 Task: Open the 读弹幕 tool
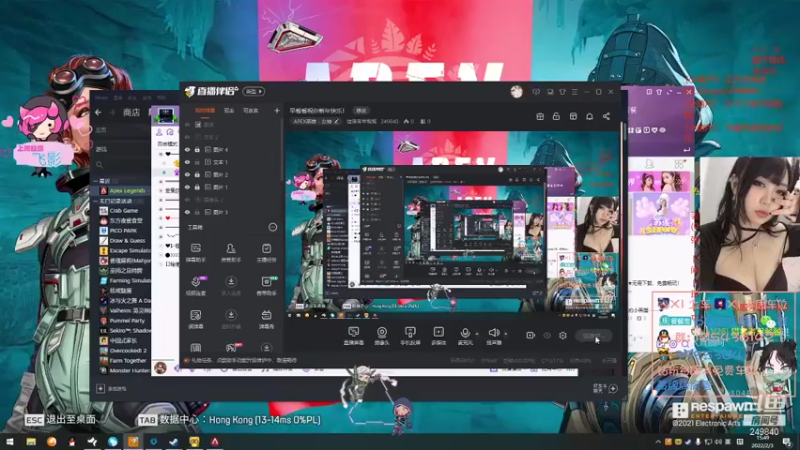tap(195, 319)
